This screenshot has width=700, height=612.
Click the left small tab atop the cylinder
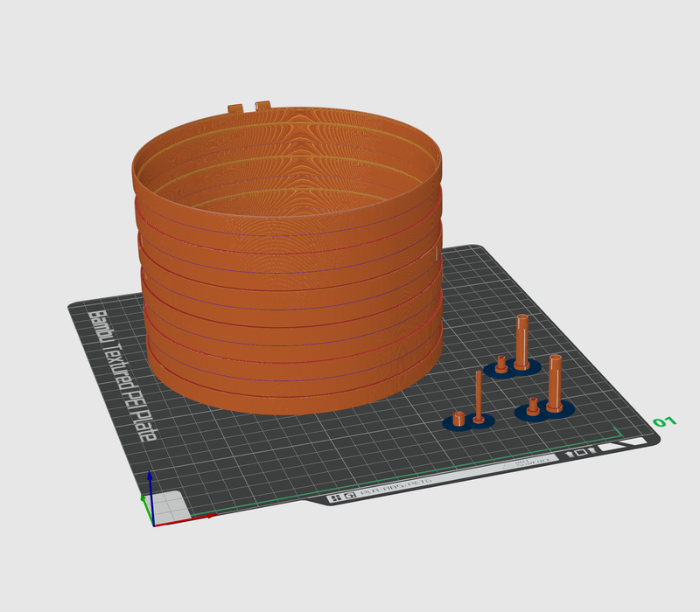pyautogui.click(x=234, y=108)
